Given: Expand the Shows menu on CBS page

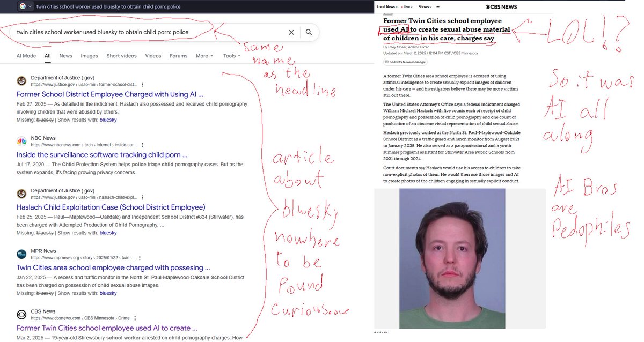Looking at the screenshot, I should click(x=426, y=6).
